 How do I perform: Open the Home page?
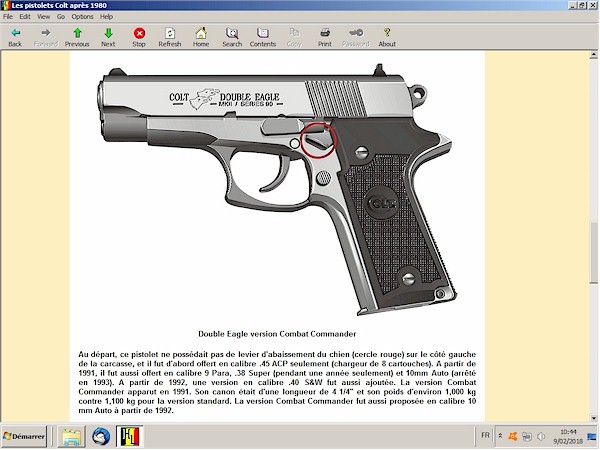[x=201, y=37]
